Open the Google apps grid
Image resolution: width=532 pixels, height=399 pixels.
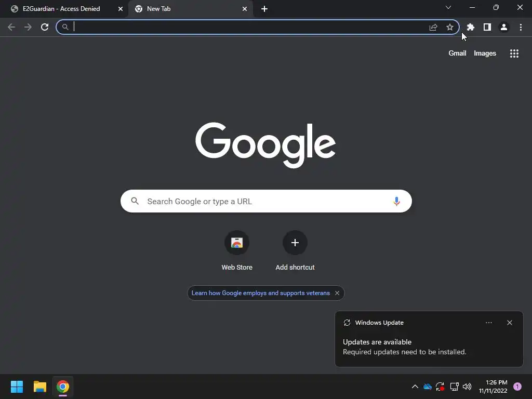[x=514, y=54]
